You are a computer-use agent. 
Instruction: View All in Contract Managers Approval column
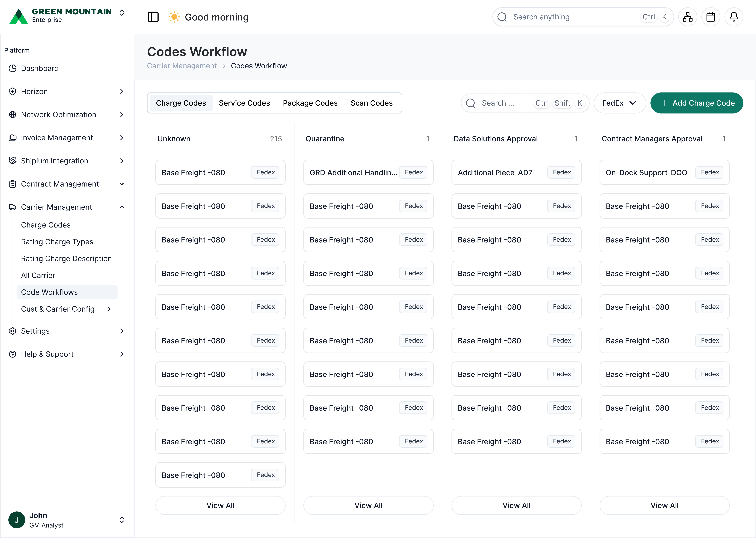coord(665,506)
